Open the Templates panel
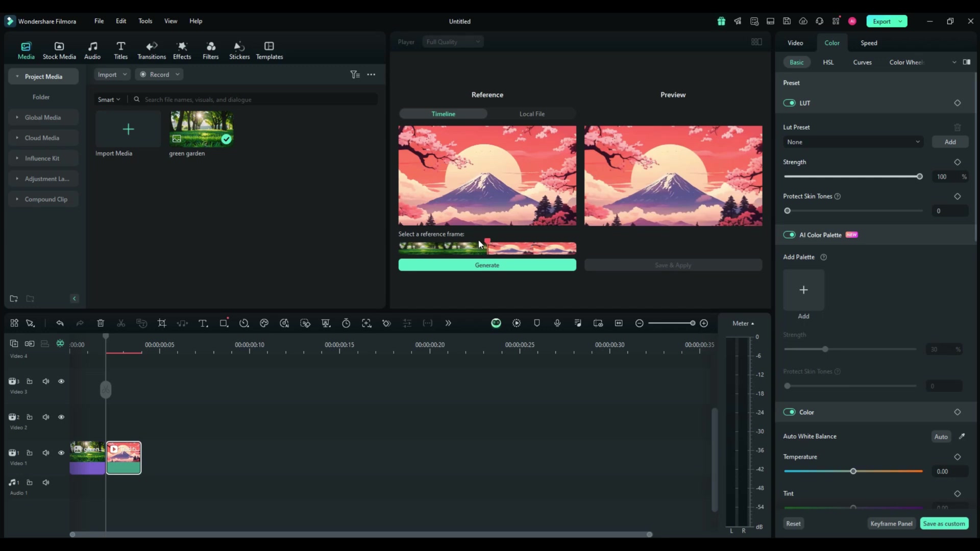The height and width of the screenshot is (551, 980). [269, 51]
